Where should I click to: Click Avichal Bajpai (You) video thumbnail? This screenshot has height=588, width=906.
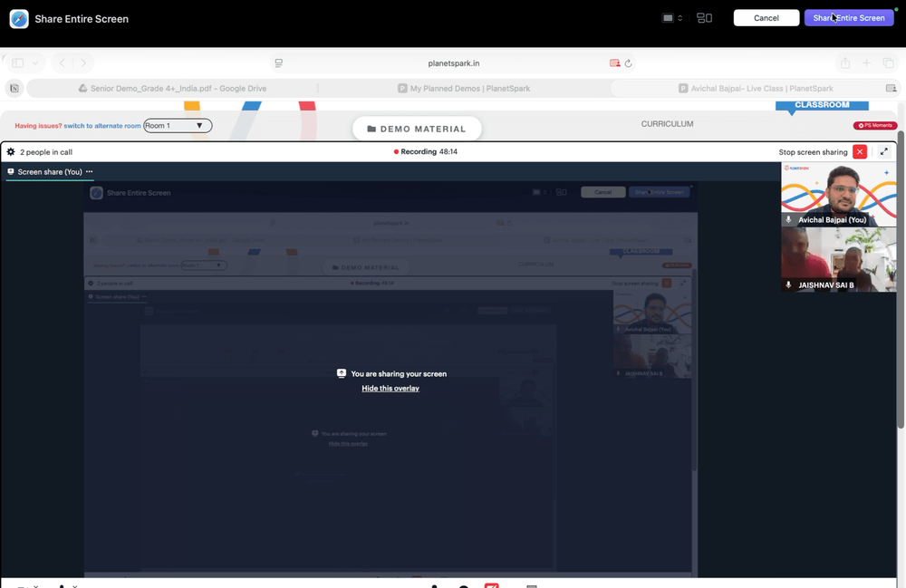coord(838,194)
